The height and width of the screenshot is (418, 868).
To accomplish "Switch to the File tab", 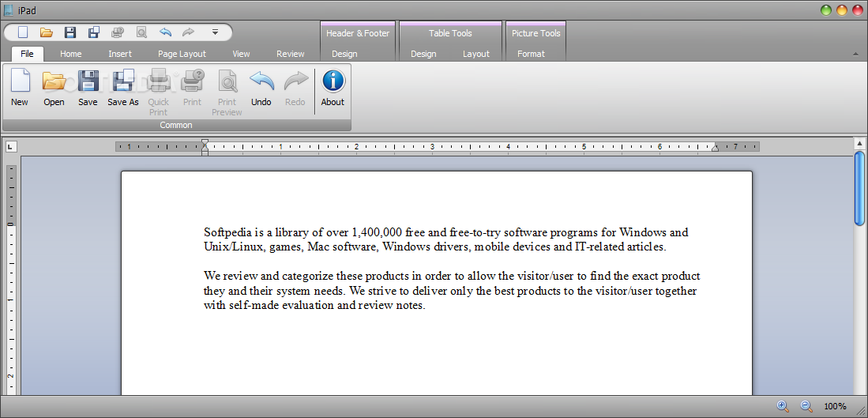I will point(27,54).
